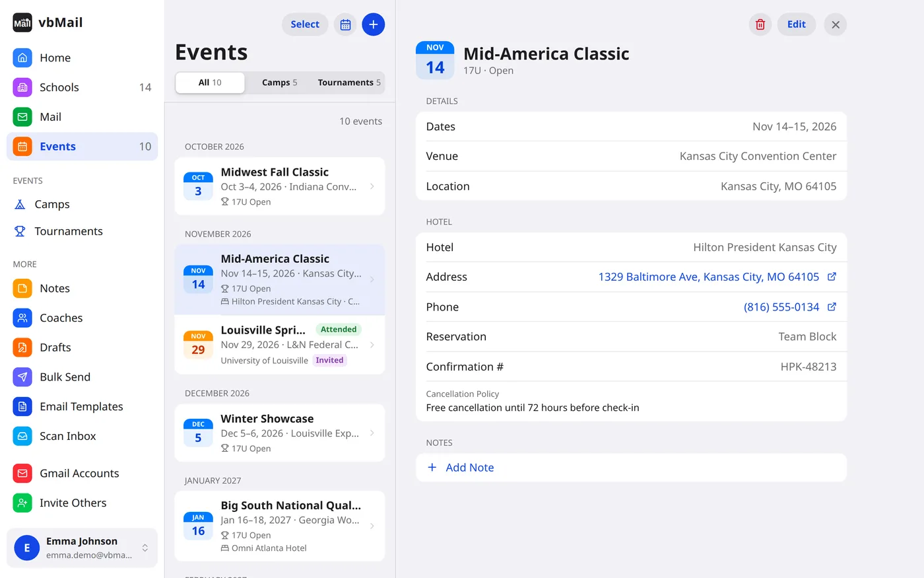Screen dimensions: 924x578
Task: Open the calendar view icon
Action: pyautogui.click(x=345, y=24)
